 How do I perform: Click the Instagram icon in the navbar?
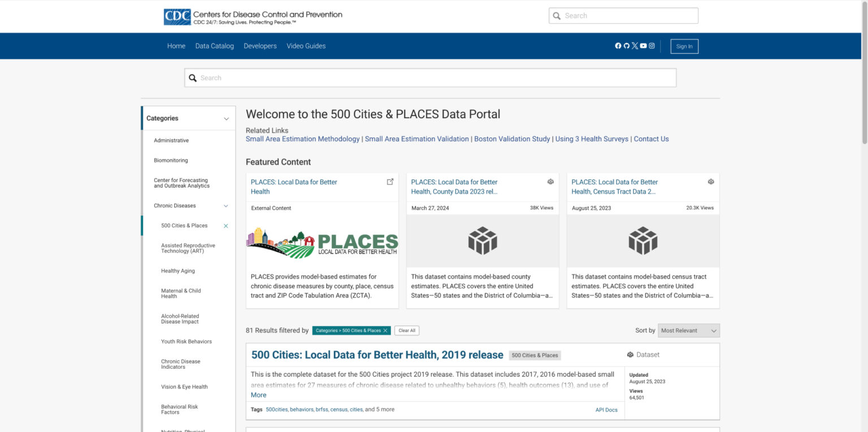(652, 45)
